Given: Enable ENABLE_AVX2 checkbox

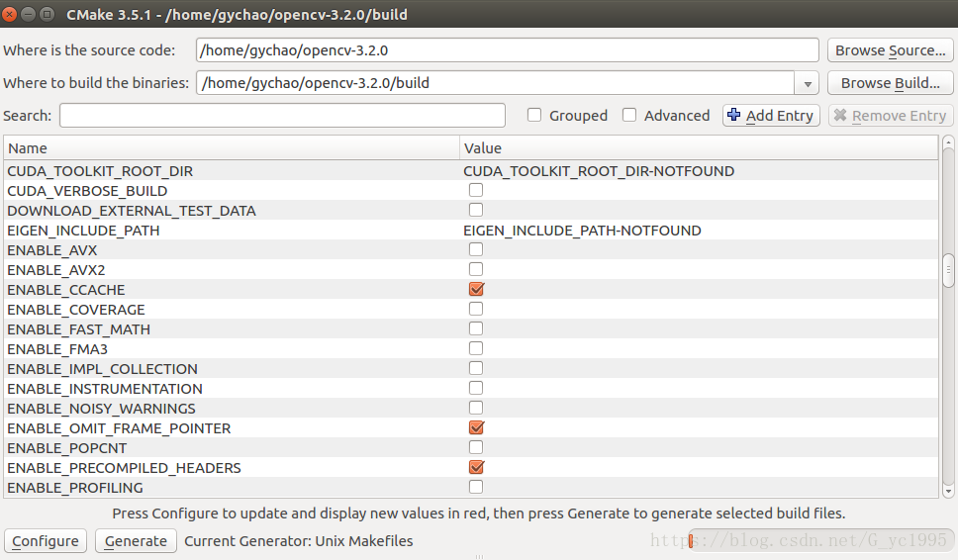Looking at the screenshot, I should click(476, 269).
